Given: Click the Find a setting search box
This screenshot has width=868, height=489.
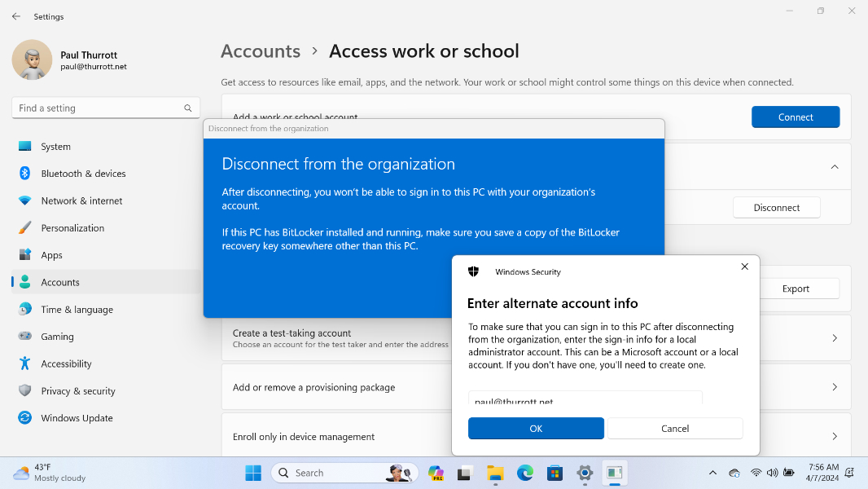Looking at the screenshot, I should pos(98,108).
